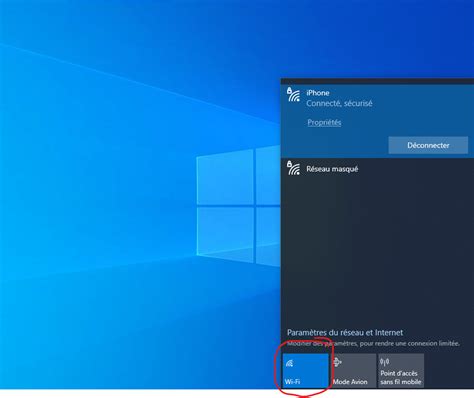Click the Wi-Fi symbol inside the blue tile
This screenshot has height=398, width=474.
point(289,363)
